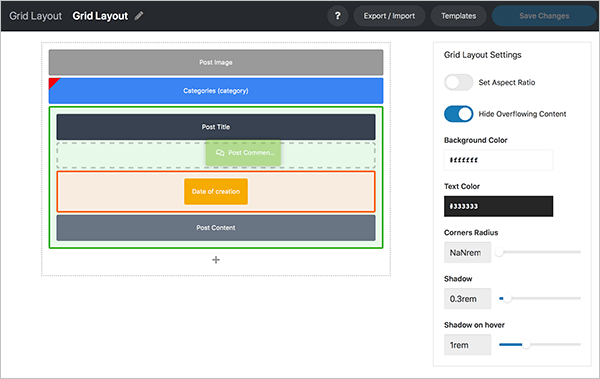Go to the Grid Layout breadcrumb link
Screen dimensions: 600x379
click(35, 16)
